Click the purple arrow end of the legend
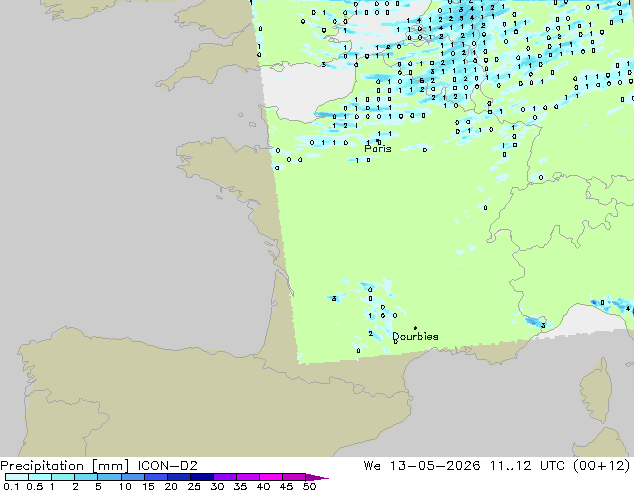This screenshot has height=490, width=634. [x=317, y=477]
